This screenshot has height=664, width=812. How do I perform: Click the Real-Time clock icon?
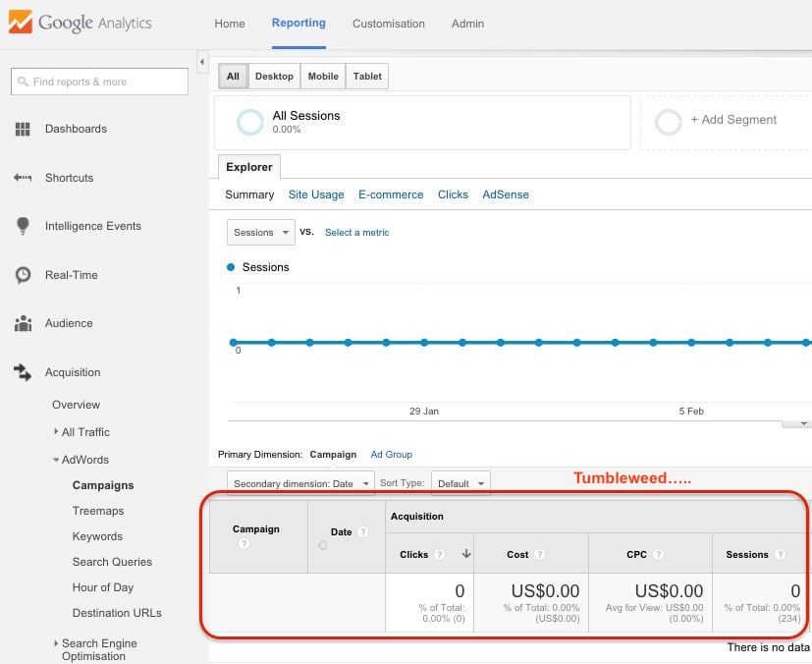(23, 275)
